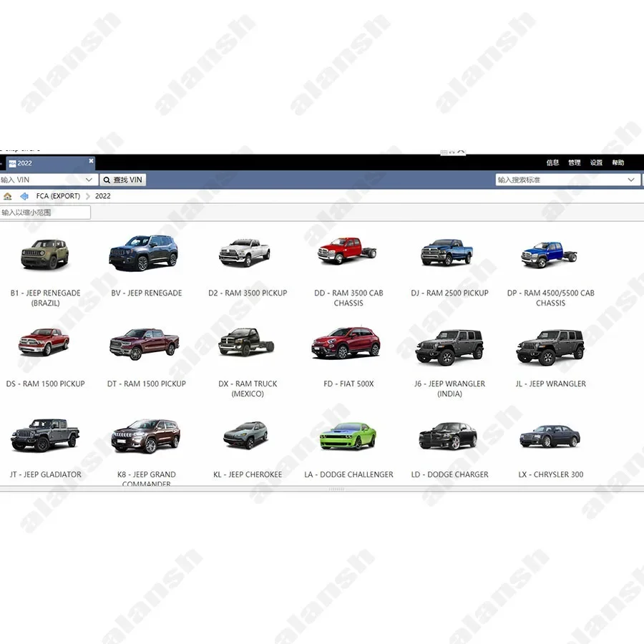Click the 'JL - JEEP WRANGLER' label
Screen dimensions: 644x644
click(x=551, y=384)
